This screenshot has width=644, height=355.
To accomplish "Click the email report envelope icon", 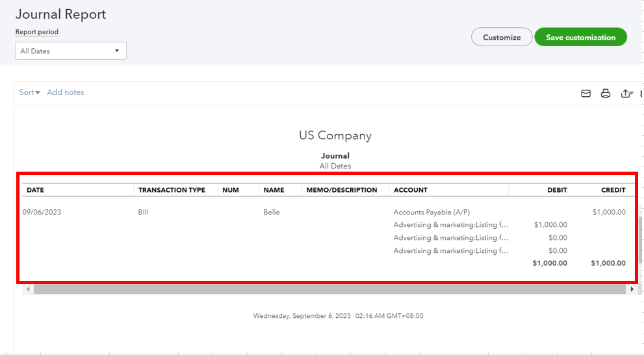I will pos(586,94).
